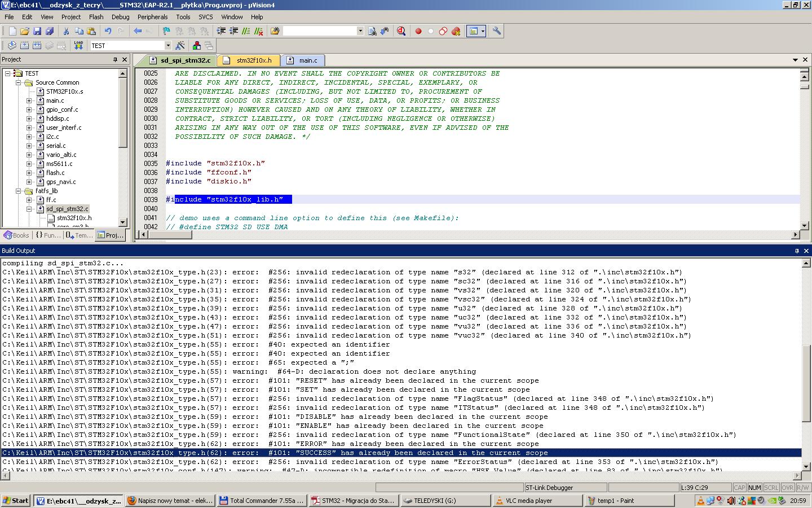This screenshot has width=812, height=508.
Task: Open the editor tab list dropdown arrow
Action: (796, 60)
